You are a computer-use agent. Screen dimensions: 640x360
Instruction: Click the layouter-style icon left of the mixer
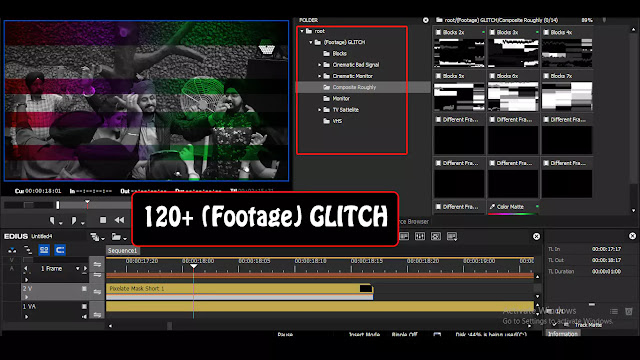click(404, 236)
